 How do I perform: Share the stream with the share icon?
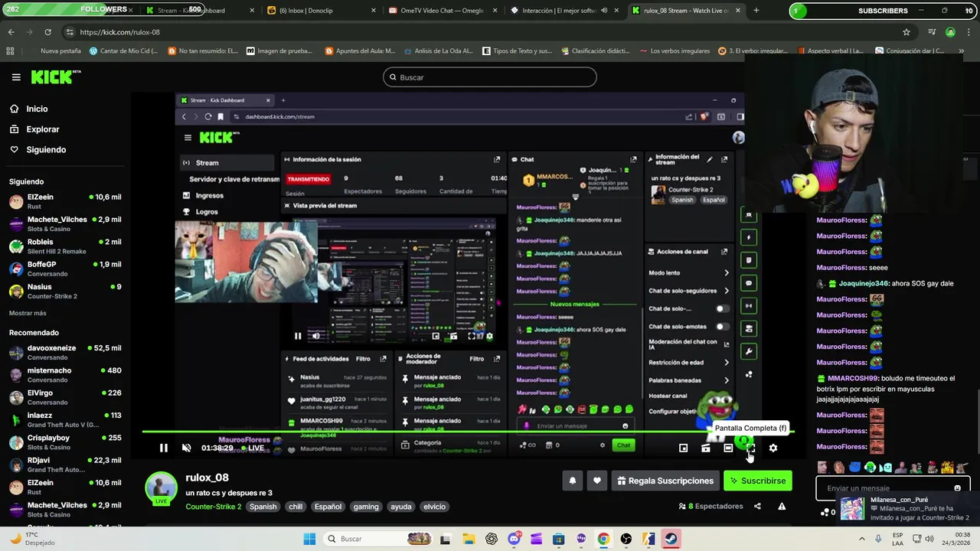coord(757,506)
